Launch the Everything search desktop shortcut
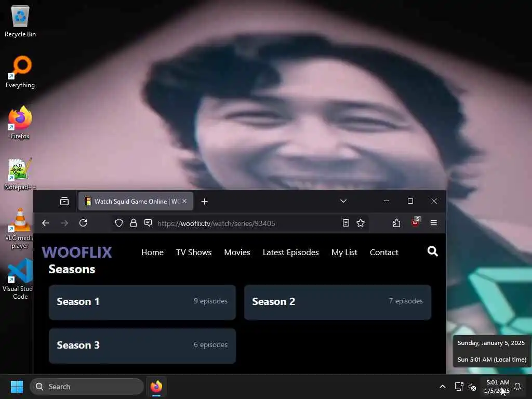 click(20, 72)
